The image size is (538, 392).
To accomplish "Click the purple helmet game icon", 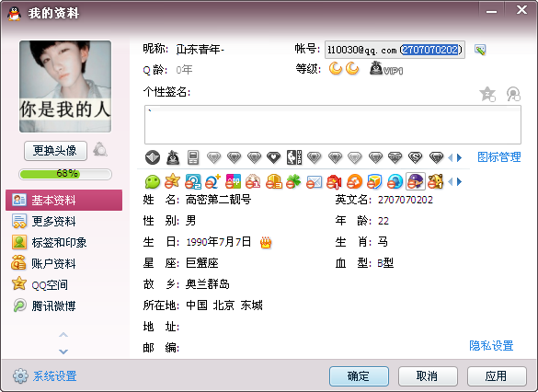I will tap(415, 181).
